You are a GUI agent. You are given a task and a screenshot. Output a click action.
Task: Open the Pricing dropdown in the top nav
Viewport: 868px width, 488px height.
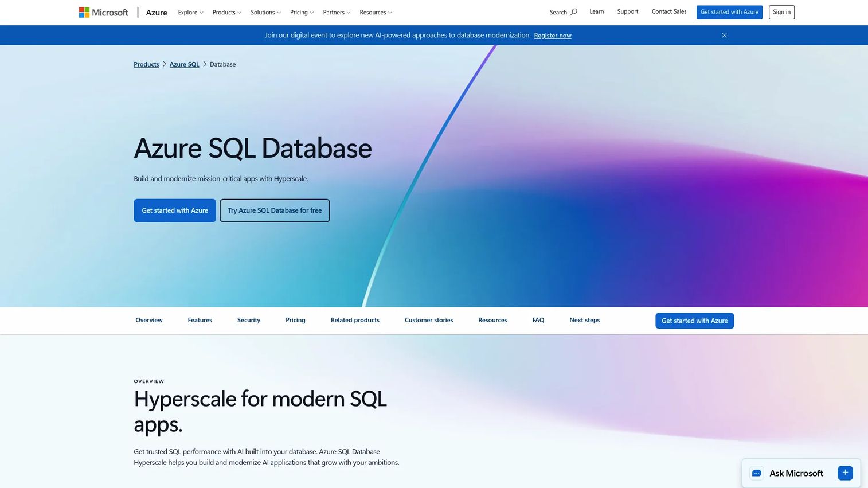click(302, 12)
